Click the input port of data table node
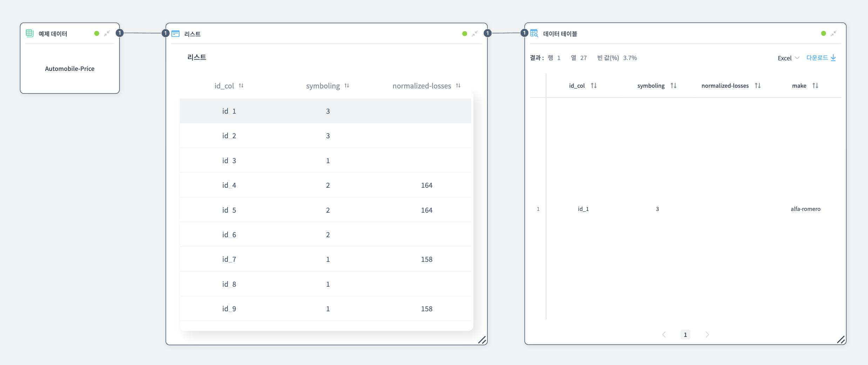This screenshot has height=365, width=868. point(524,33)
